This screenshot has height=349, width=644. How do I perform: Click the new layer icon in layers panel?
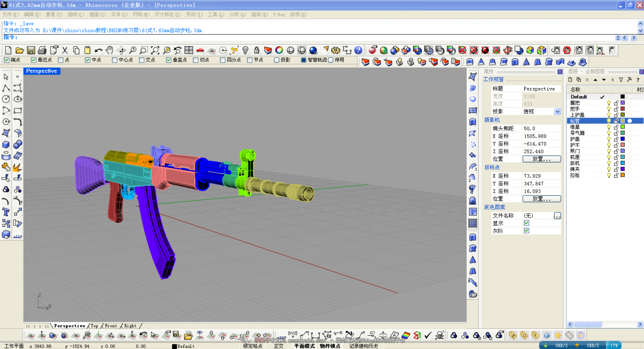[x=570, y=79]
